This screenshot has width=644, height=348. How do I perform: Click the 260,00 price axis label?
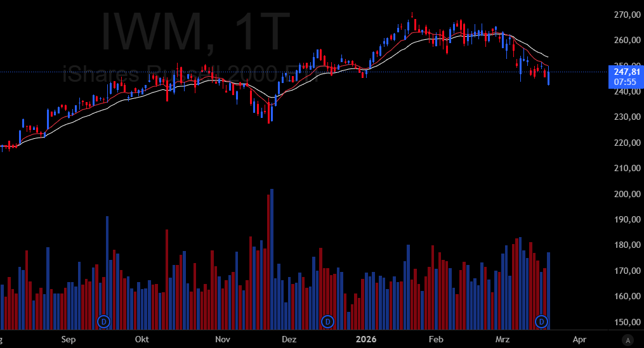coord(627,40)
